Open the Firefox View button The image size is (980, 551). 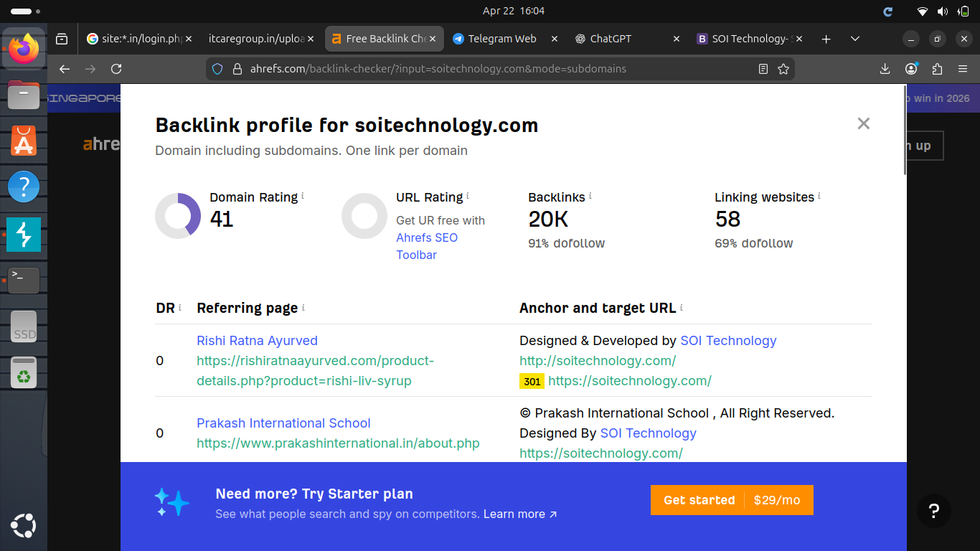tap(62, 39)
